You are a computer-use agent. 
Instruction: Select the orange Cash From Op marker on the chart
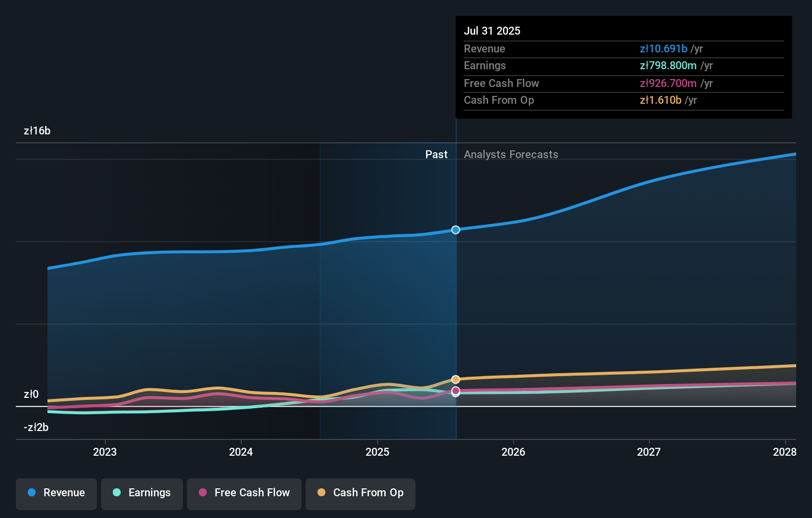point(455,379)
